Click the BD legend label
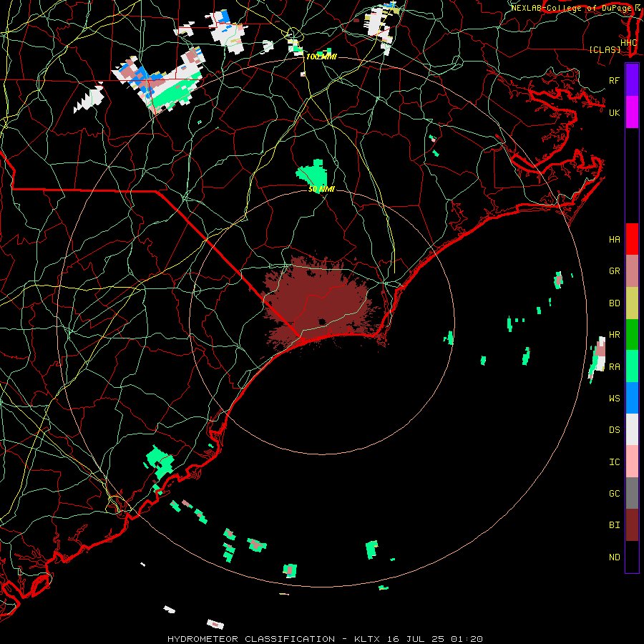 (614, 303)
